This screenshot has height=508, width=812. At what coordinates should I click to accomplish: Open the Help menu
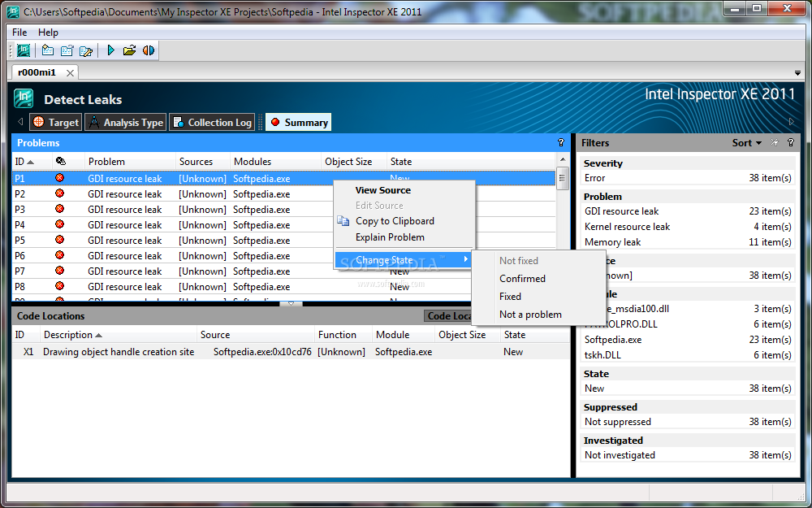48,33
